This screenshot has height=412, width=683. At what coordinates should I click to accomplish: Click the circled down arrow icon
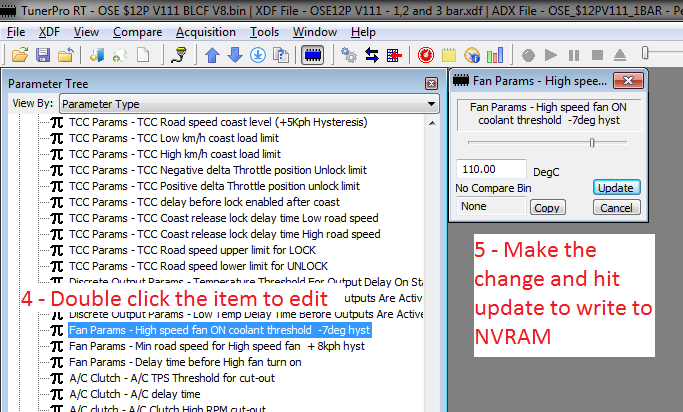[x=258, y=55]
